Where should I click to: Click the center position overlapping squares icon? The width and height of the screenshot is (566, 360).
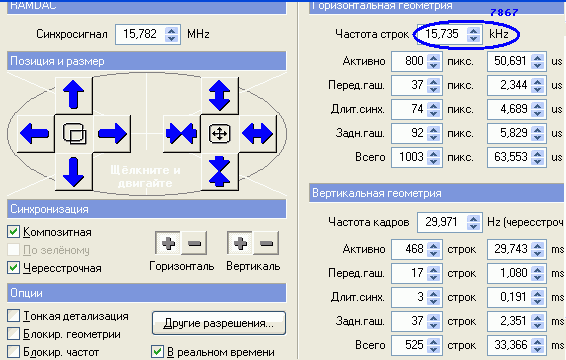74,134
